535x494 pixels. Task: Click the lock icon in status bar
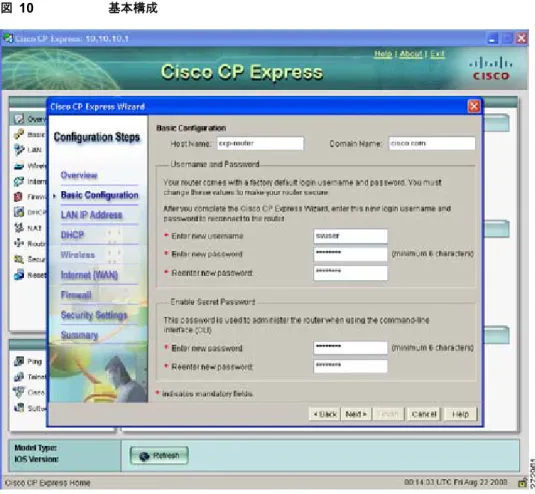522,483
